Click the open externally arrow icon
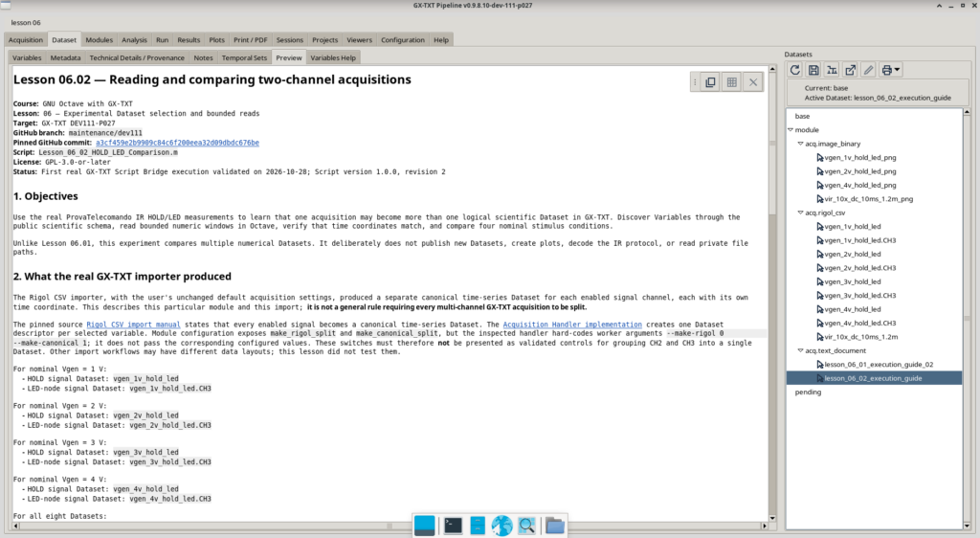 pos(850,70)
